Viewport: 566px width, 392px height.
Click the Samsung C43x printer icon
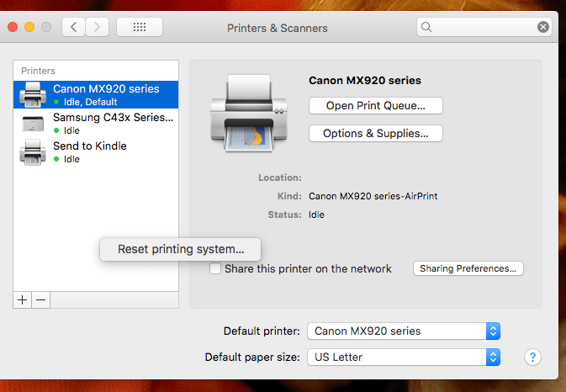pos(32,124)
